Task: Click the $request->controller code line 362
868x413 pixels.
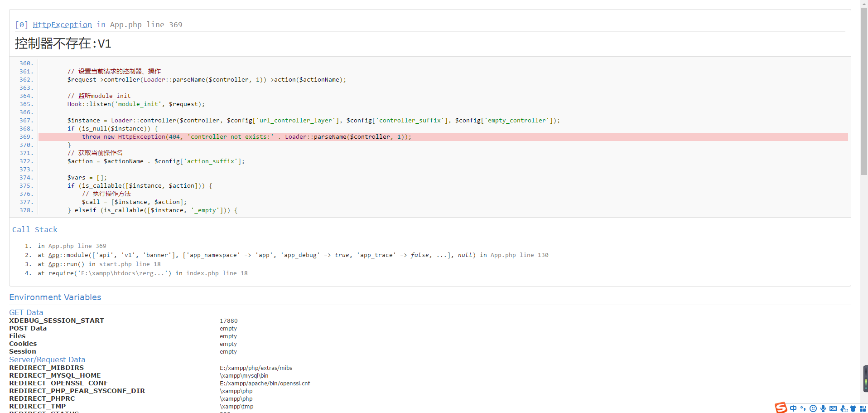Action: [207, 80]
